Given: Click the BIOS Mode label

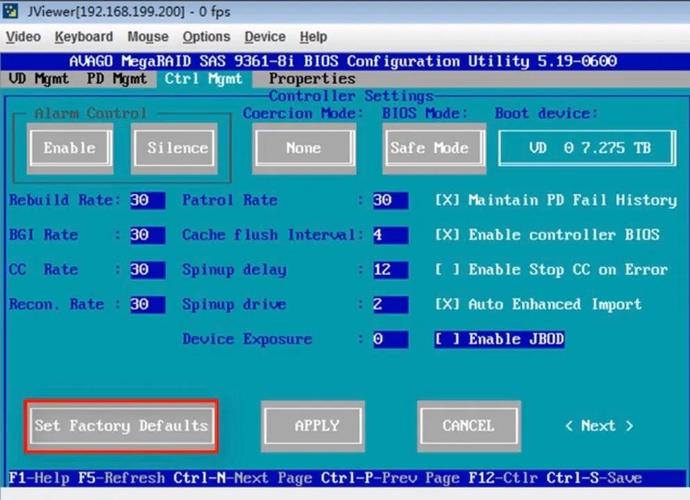Looking at the screenshot, I should tap(425, 114).
